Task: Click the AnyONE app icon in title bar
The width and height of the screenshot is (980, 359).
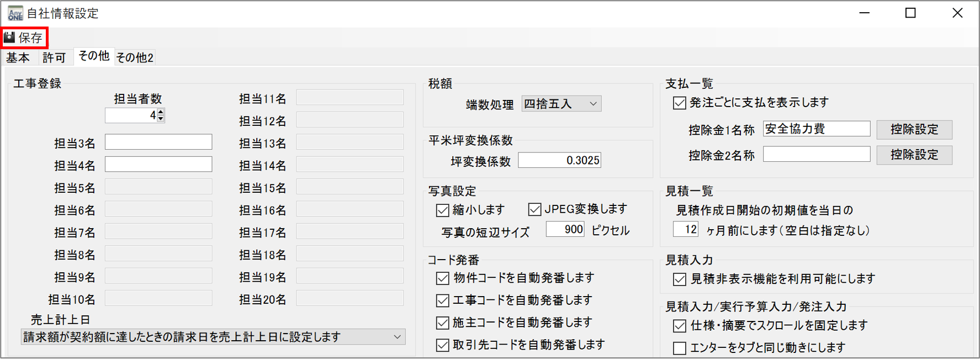Action: pyautogui.click(x=15, y=13)
